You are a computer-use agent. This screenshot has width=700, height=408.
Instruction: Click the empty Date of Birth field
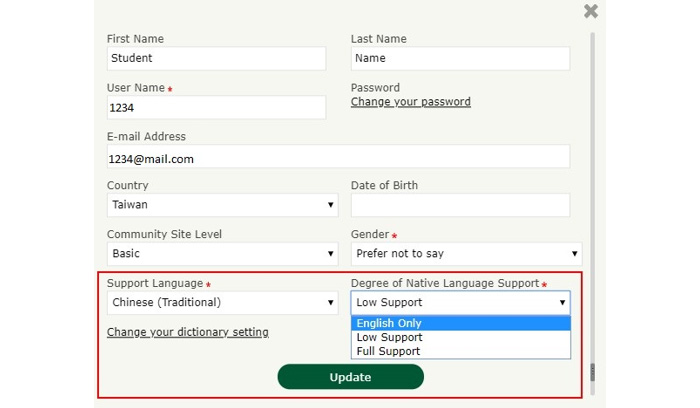(x=460, y=205)
